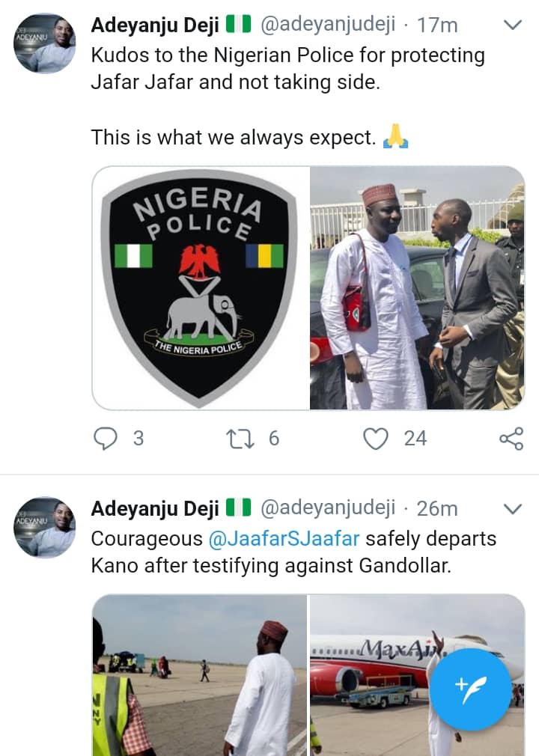
Task: Open the 17m timestamp of first tweet
Action: tap(437, 25)
